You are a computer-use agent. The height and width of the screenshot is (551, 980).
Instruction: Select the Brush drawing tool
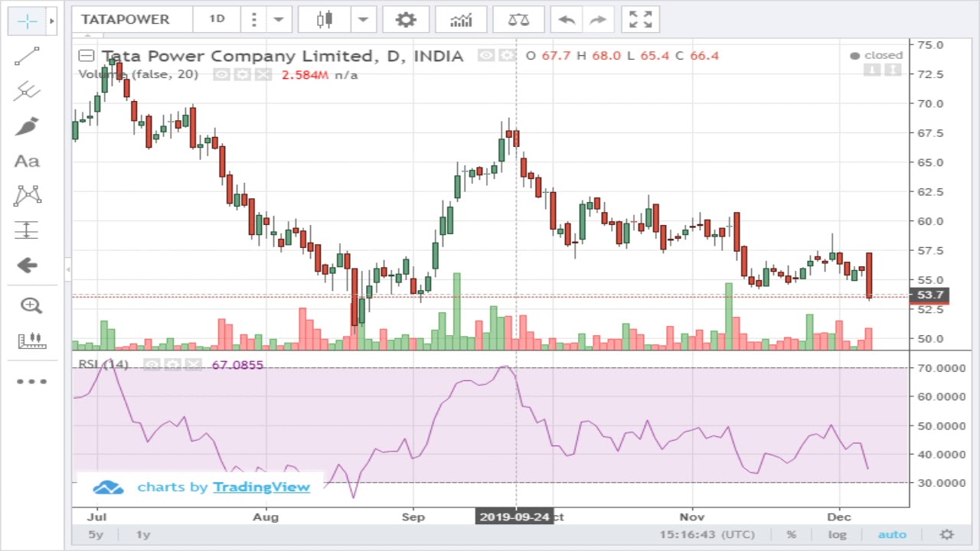tap(28, 126)
